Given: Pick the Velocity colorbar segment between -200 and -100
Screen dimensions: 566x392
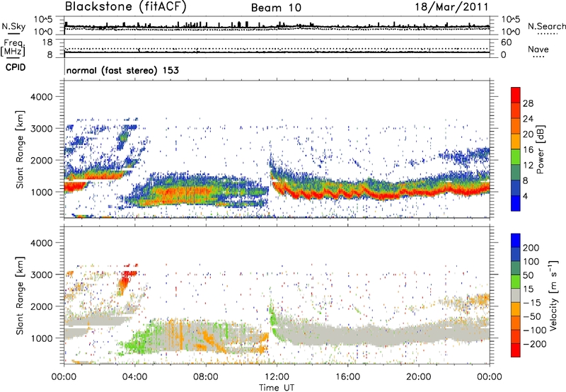Looking at the screenshot, I should [516, 336].
